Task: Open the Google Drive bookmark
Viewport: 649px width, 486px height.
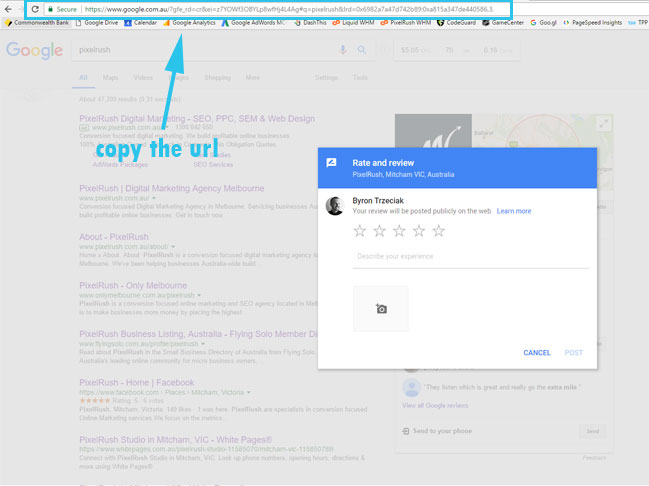Action: tap(97, 23)
